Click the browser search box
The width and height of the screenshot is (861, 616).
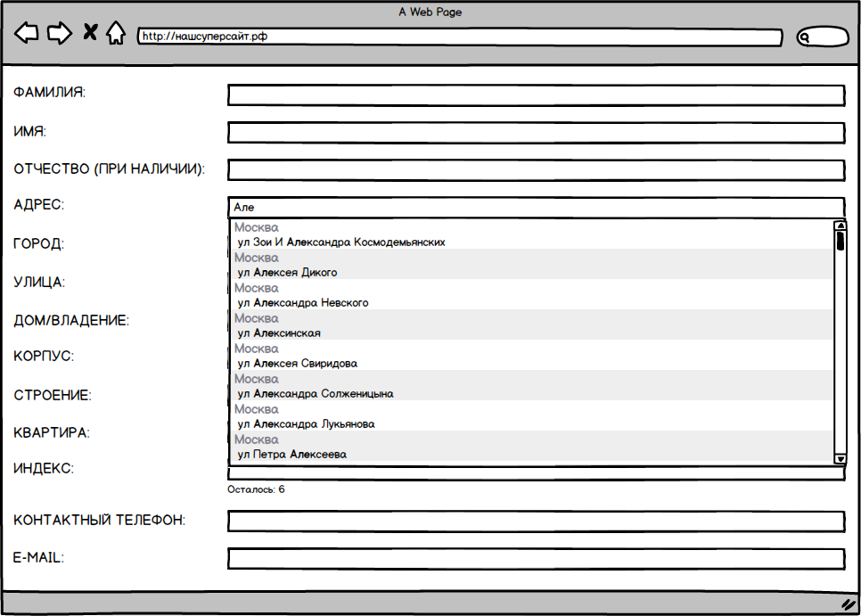coord(823,37)
